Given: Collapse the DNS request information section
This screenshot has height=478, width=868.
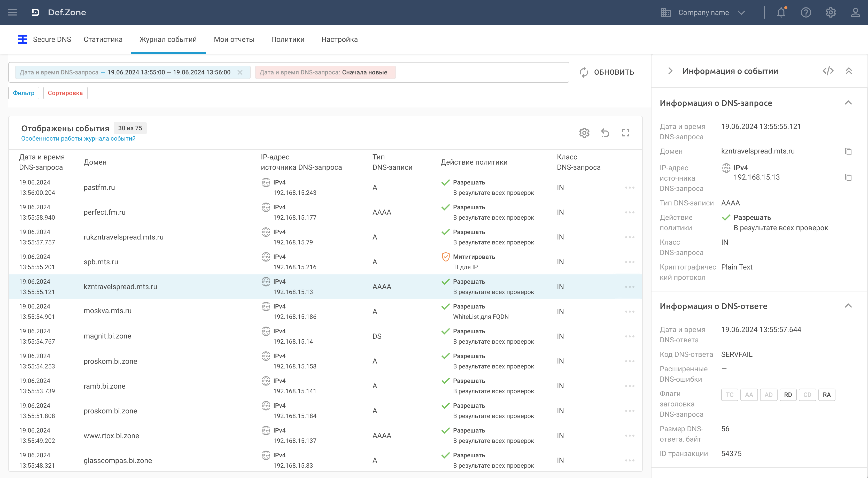Looking at the screenshot, I should coord(848,103).
